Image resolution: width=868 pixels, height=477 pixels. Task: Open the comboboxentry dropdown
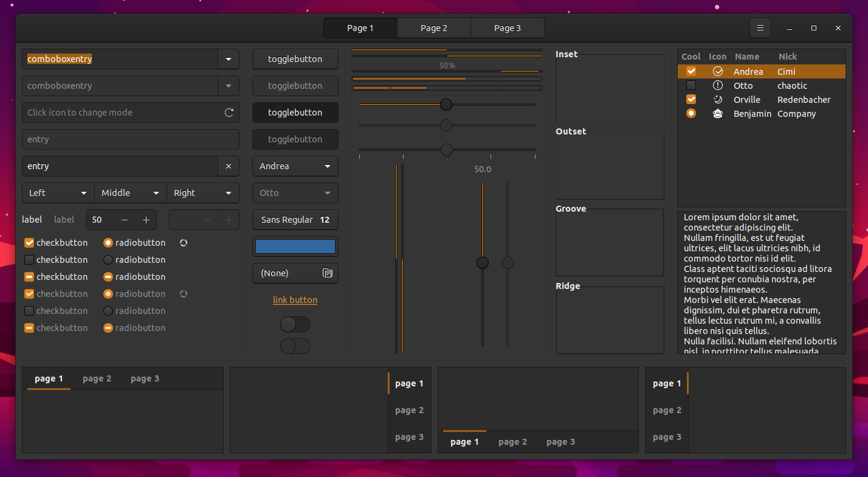pos(229,59)
